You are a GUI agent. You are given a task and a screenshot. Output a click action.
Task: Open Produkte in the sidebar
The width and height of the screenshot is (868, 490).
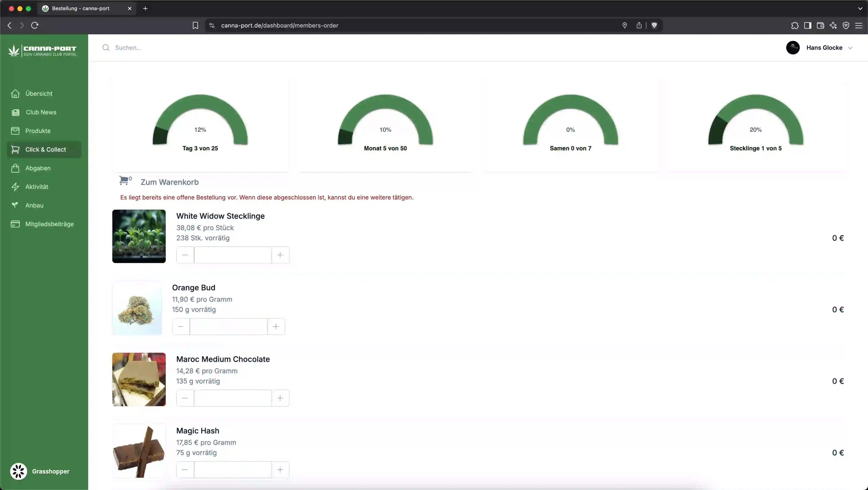pos(44,131)
